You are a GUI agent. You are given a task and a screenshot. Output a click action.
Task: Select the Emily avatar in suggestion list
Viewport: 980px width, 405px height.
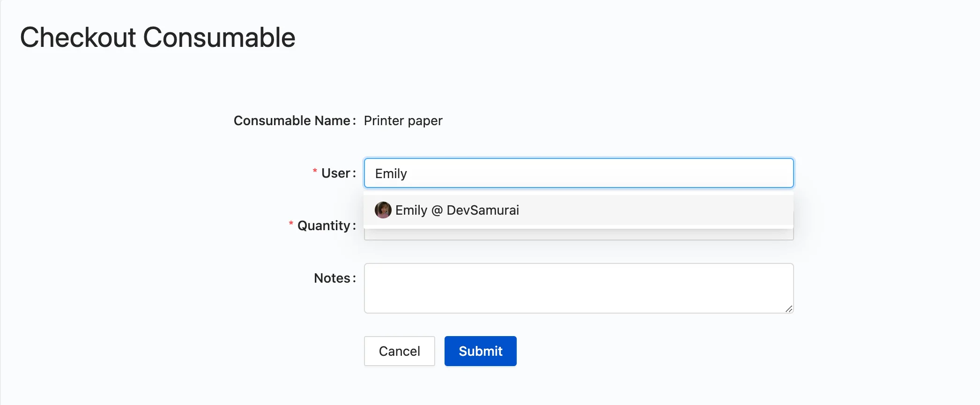383,210
